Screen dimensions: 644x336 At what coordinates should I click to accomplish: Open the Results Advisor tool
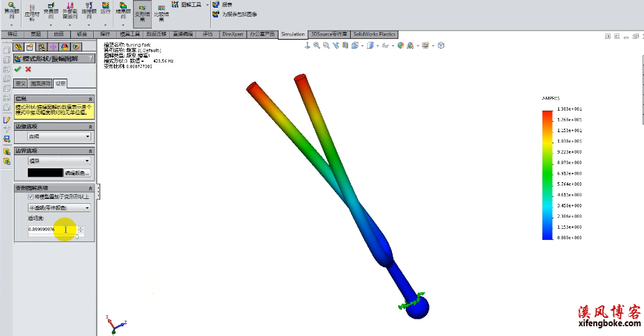(x=123, y=11)
